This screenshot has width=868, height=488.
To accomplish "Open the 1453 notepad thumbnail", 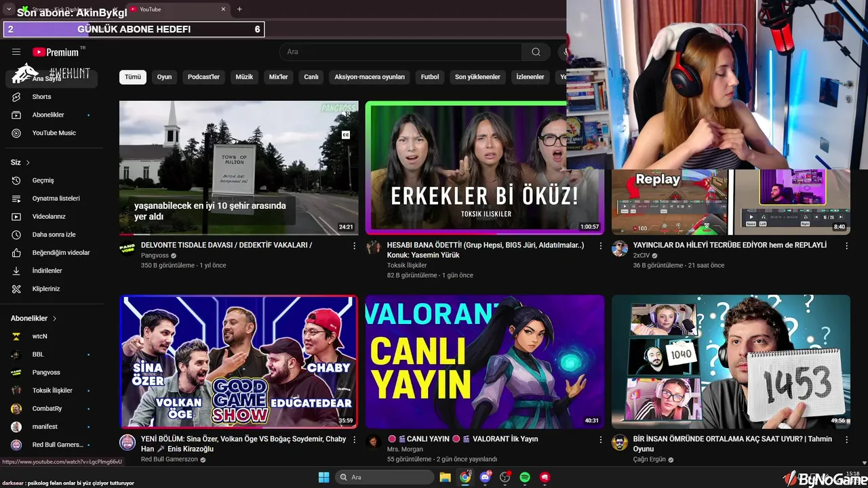I will click(x=731, y=361).
